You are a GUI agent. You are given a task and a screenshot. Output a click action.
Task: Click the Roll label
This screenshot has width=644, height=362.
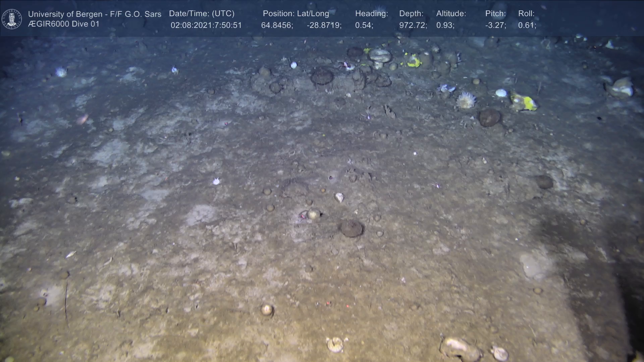point(526,13)
